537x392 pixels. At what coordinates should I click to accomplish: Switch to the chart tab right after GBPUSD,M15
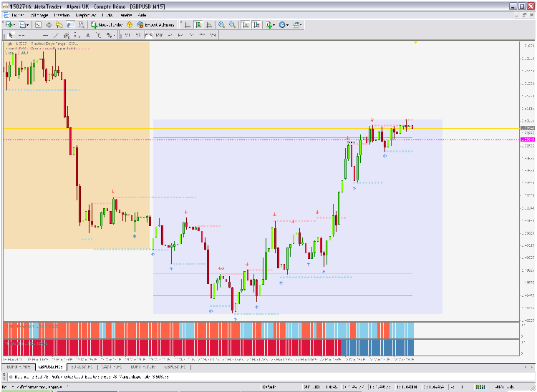click(x=82, y=367)
